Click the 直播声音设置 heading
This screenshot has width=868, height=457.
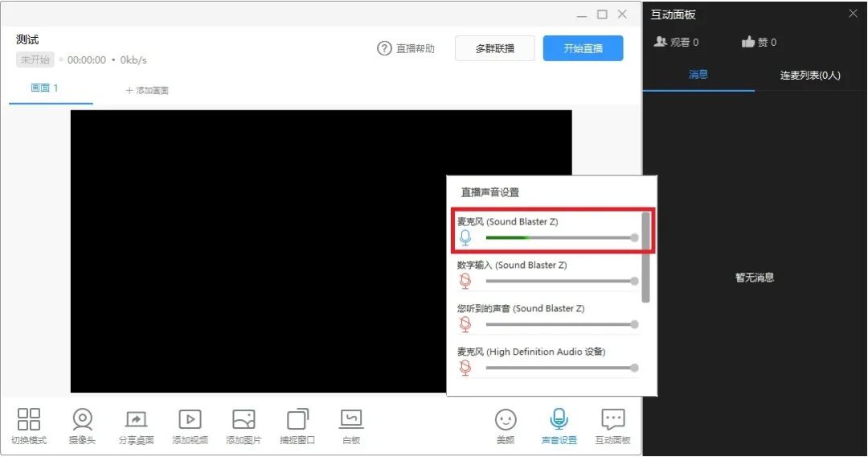pyautogui.click(x=490, y=192)
